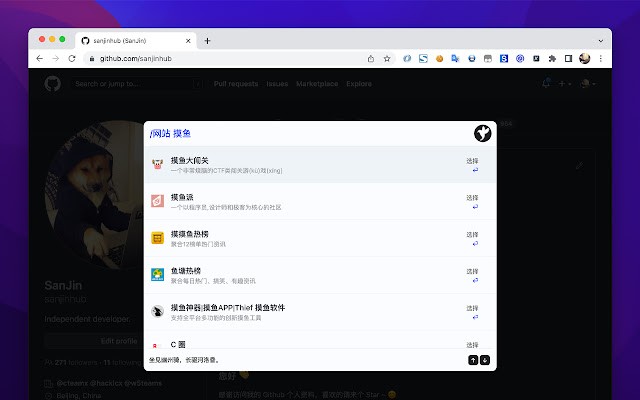Click 选择 button for 鱼塘热榜
This screenshot has height=400, width=640.
click(473, 276)
